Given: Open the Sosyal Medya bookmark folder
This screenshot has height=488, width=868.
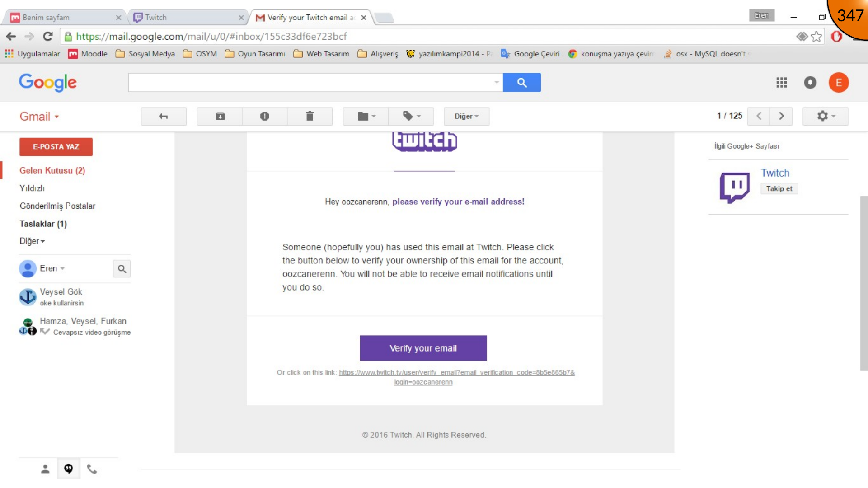Looking at the screenshot, I should 145,54.
